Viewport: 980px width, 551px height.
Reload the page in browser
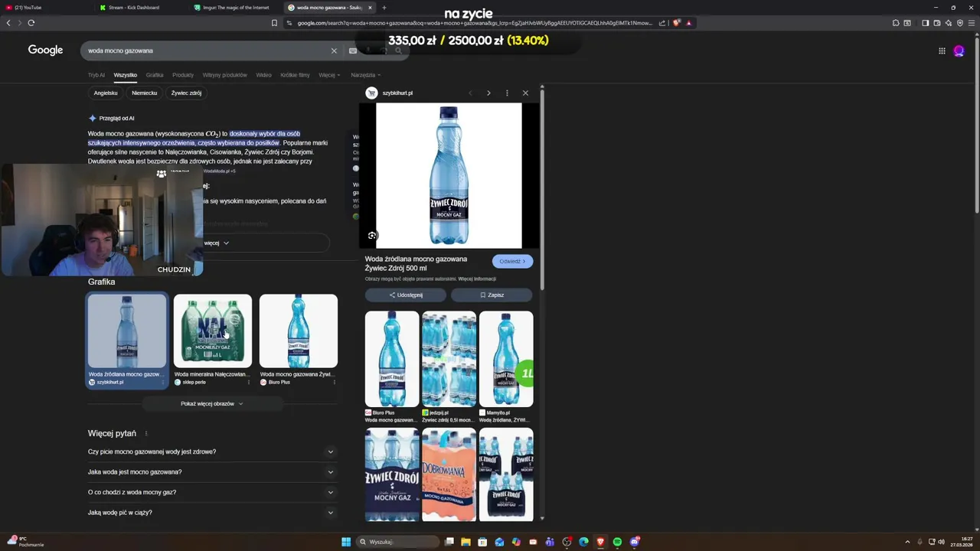tap(31, 23)
